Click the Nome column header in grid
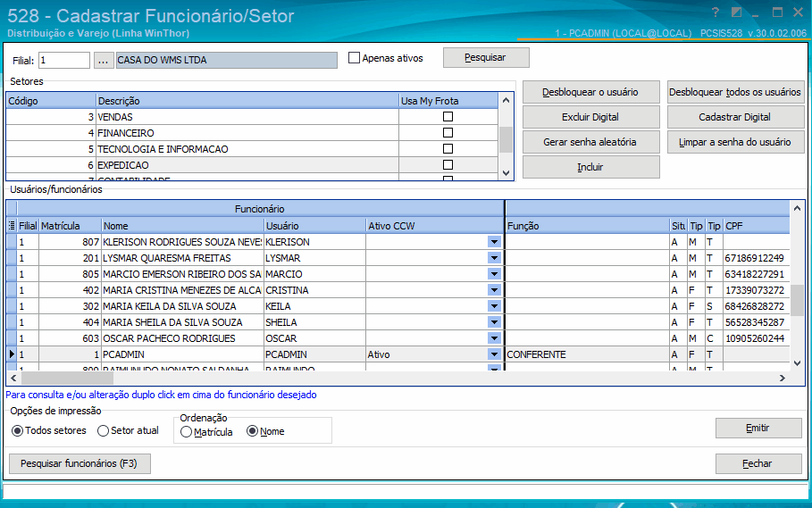Image resolution: width=812 pixels, height=508 pixels. 182,226
